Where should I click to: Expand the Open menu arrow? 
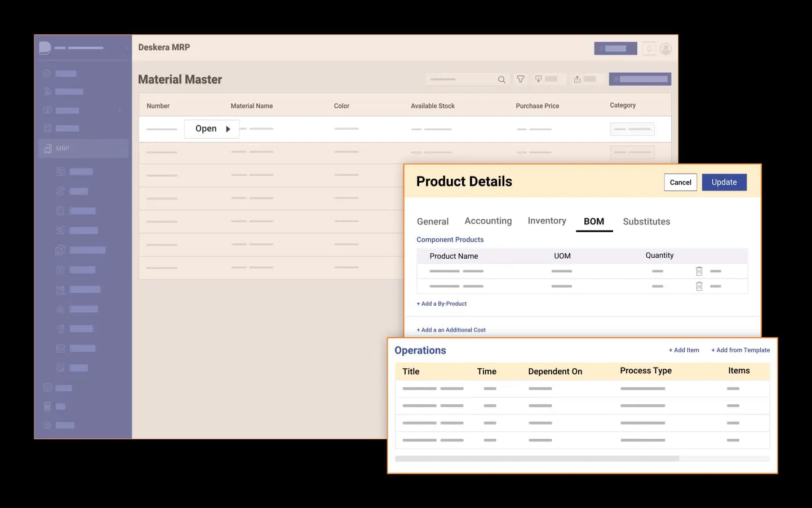pos(228,129)
